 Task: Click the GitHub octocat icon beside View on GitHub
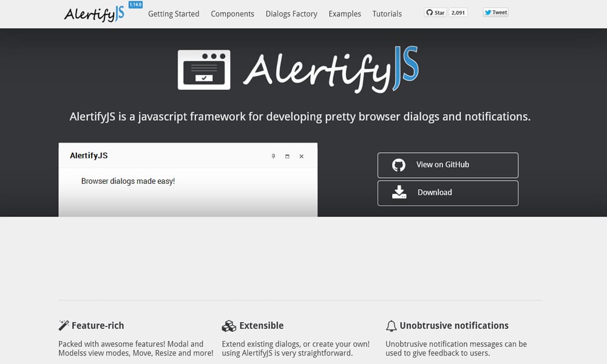[399, 164]
